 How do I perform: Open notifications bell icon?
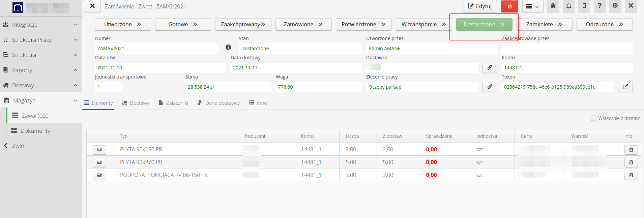[569, 6]
